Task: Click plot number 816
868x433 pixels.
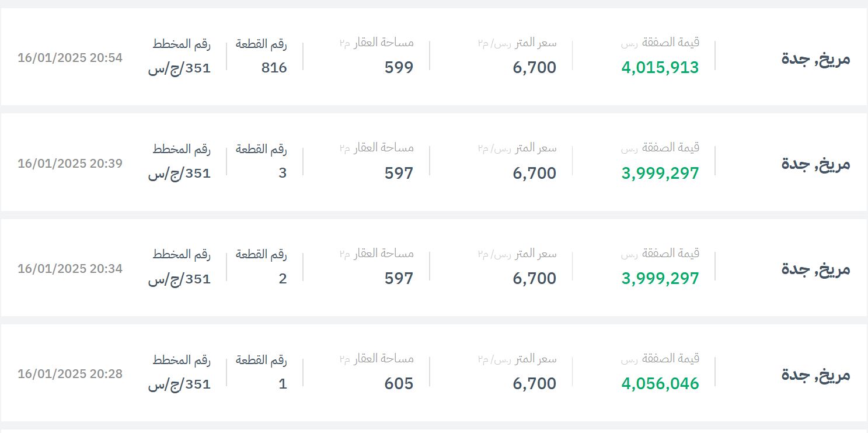Action: [x=274, y=68]
